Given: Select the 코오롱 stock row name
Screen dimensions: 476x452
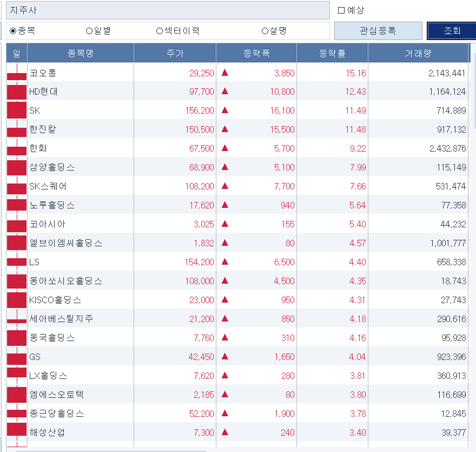Looking at the screenshot, I should 43,73.
